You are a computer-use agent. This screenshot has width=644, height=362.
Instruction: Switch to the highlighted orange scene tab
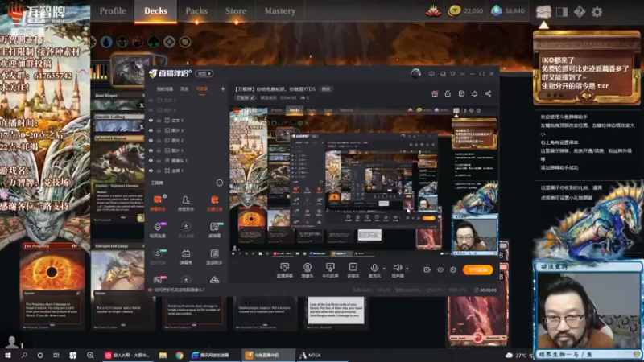click(x=202, y=88)
